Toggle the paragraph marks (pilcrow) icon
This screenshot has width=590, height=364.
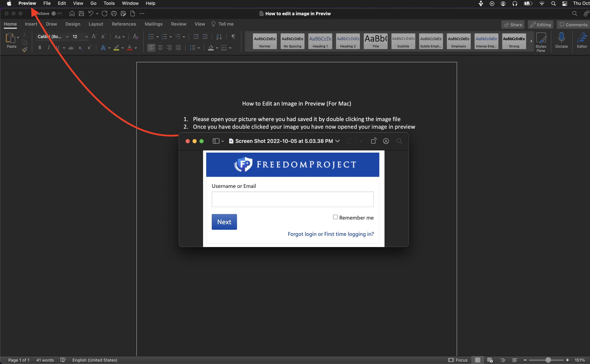pyautogui.click(x=233, y=37)
